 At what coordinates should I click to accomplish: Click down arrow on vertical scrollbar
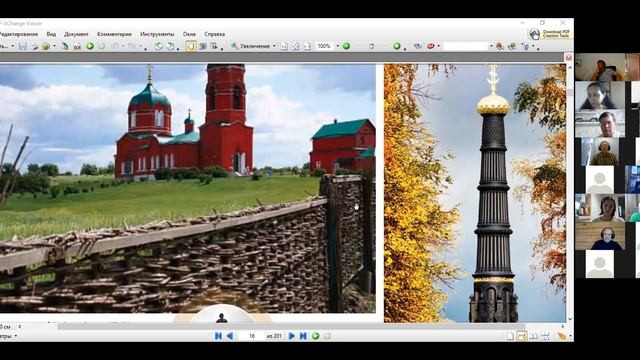point(569,319)
